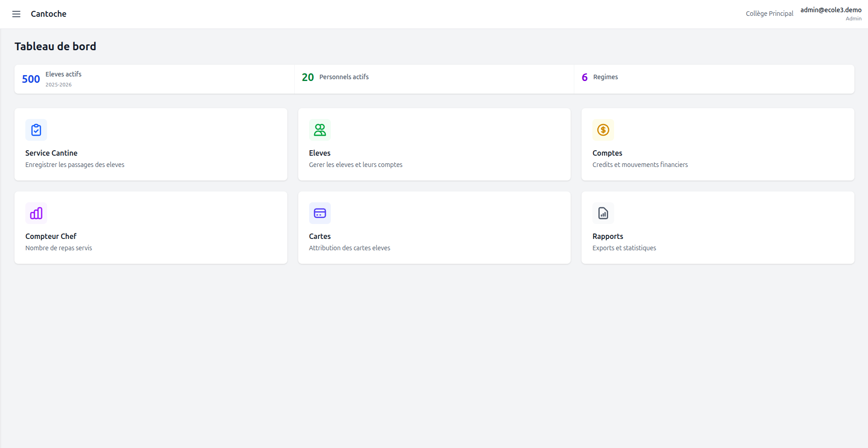Open the Service Cantine module card
The height and width of the screenshot is (448, 868).
point(151,144)
